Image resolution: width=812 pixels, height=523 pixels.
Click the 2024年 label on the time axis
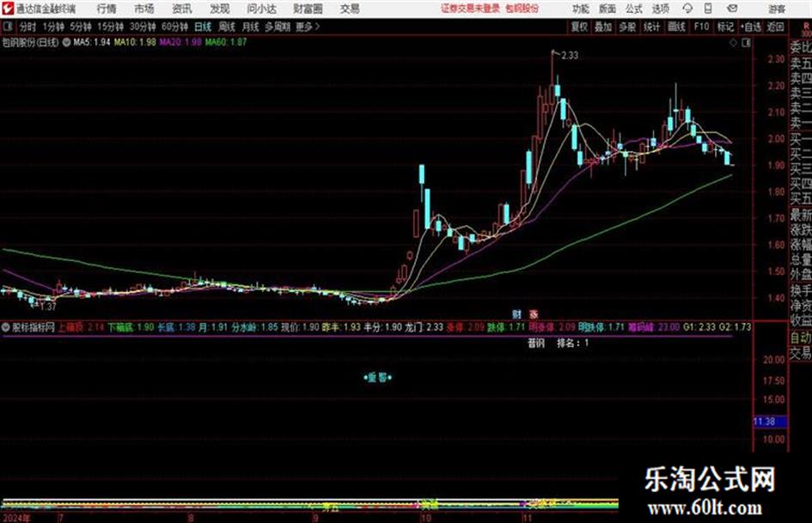tap(16, 518)
